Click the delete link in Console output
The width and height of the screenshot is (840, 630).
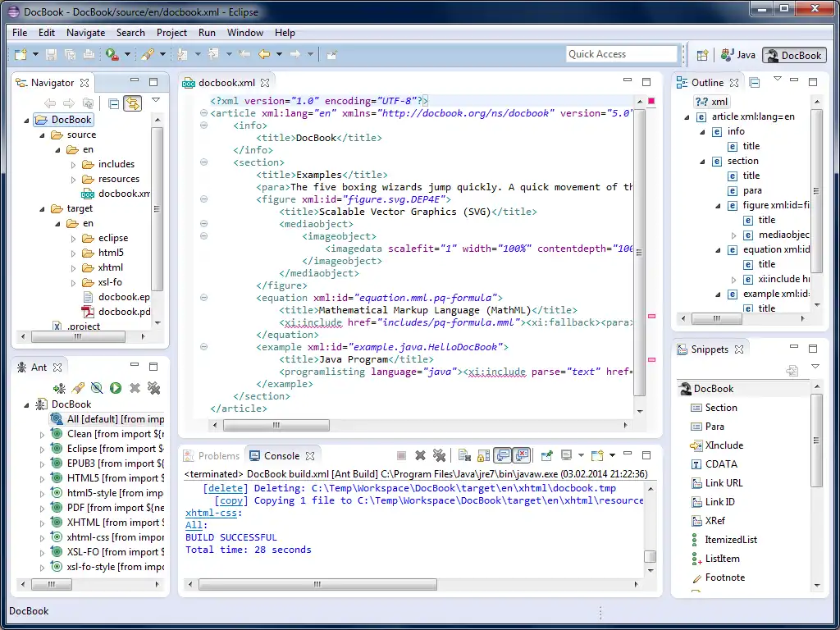[x=226, y=488]
